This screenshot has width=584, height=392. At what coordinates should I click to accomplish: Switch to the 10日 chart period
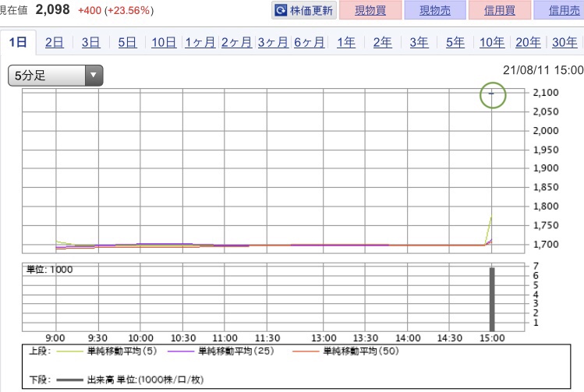click(164, 42)
